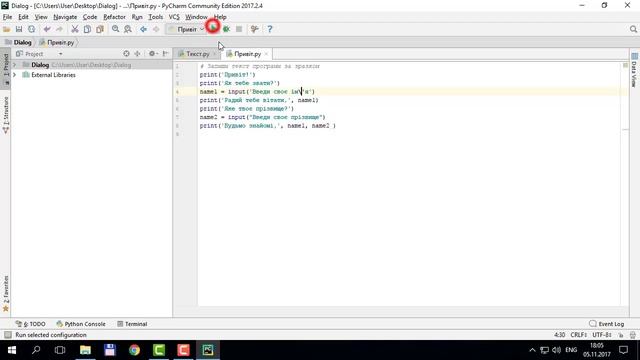Screen dimensions: 640x360
Task: Open Settings wrench icon in toolbar
Action: (x=255, y=29)
